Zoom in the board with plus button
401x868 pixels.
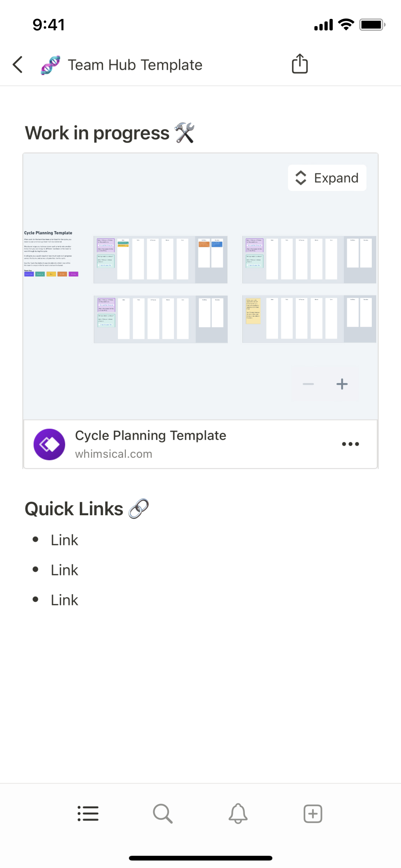342,384
